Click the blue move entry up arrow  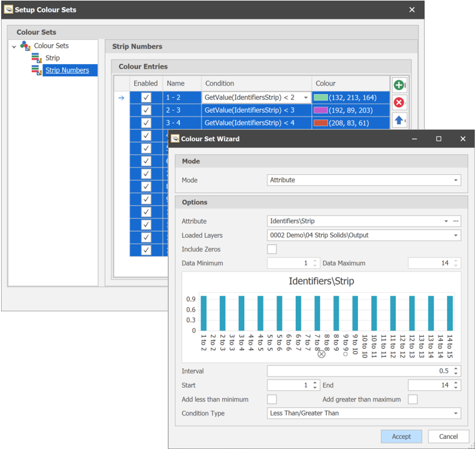point(399,120)
